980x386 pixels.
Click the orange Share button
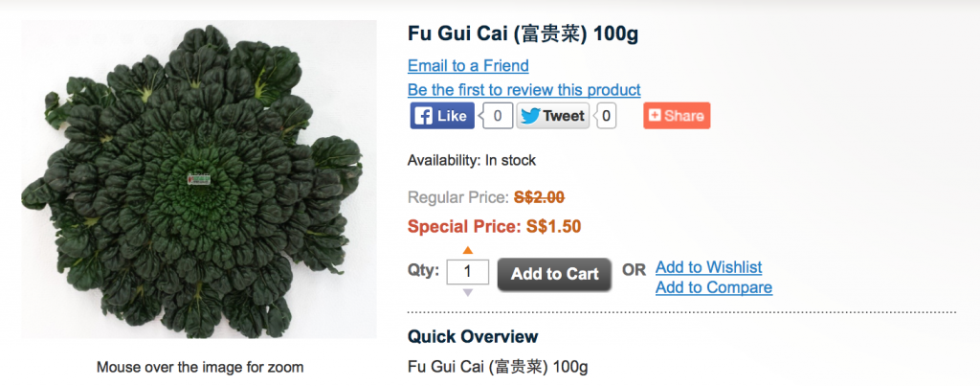[677, 116]
